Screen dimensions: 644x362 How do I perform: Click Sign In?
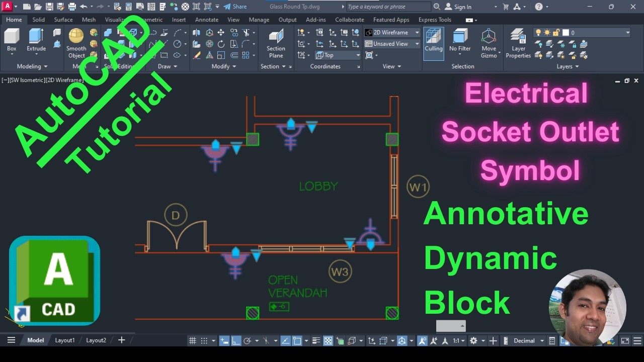pos(458,7)
